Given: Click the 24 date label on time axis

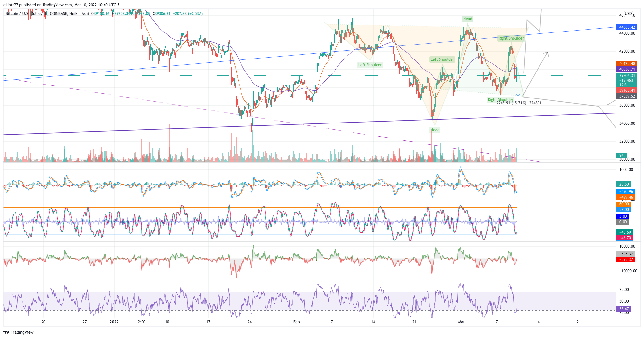Looking at the screenshot, I should (249, 322).
